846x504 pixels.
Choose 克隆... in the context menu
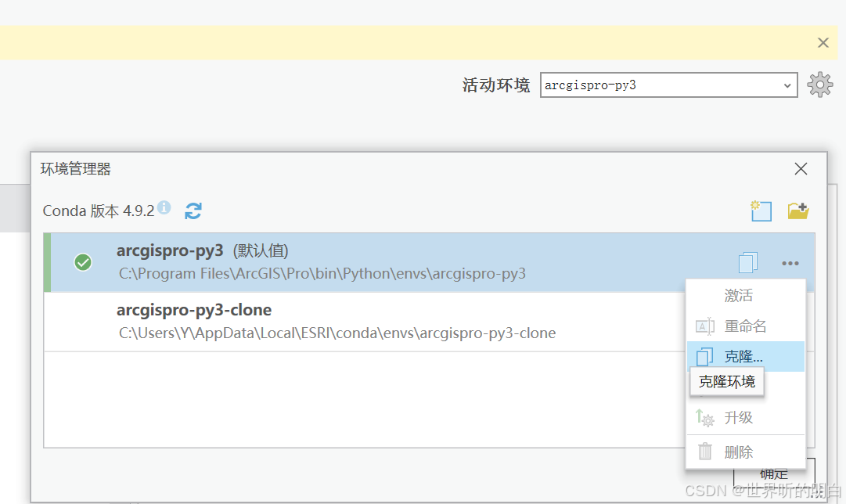click(x=746, y=356)
